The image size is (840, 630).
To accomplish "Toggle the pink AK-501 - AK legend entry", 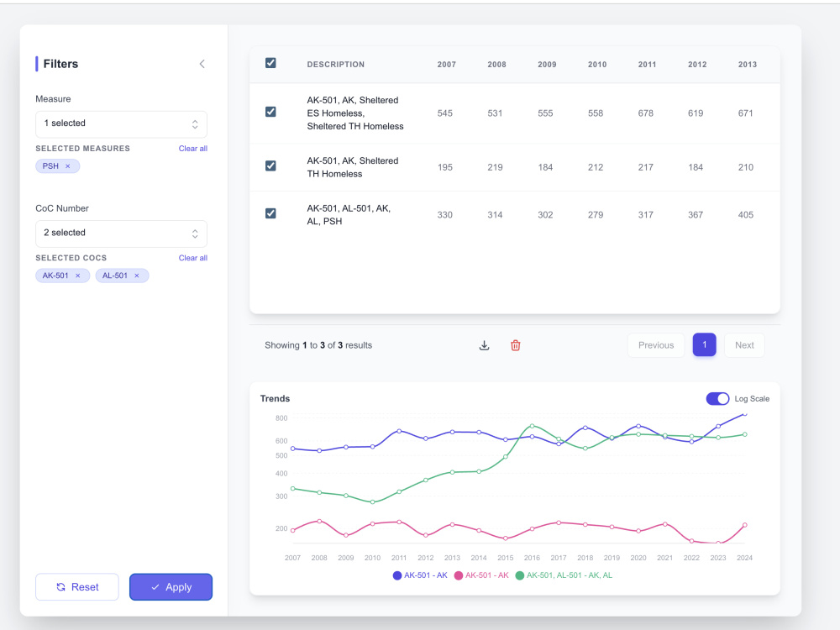I will [481, 575].
